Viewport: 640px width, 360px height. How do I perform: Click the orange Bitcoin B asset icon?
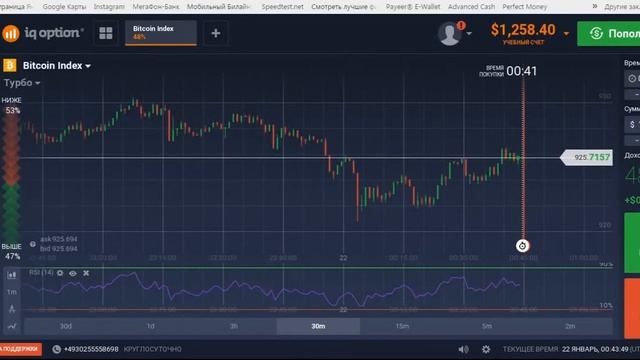click(x=10, y=65)
